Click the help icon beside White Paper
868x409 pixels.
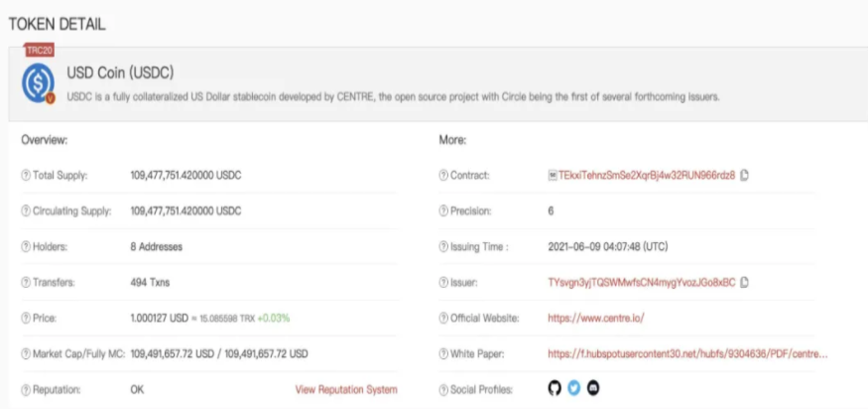(443, 353)
